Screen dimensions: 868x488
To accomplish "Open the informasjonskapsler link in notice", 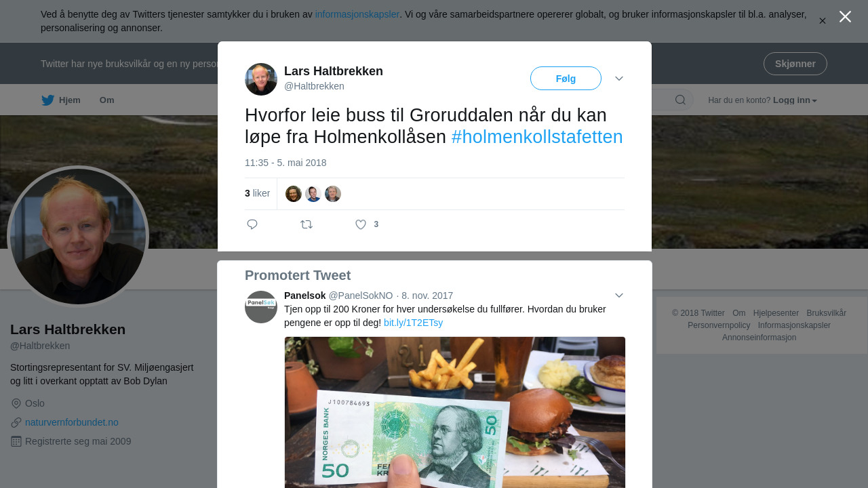I will pos(357,14).
